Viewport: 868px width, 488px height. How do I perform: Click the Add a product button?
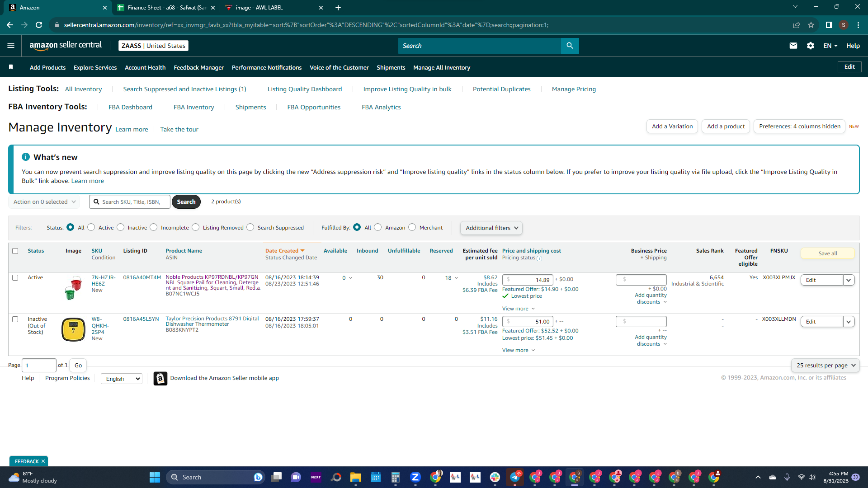(x=726, y=126)
